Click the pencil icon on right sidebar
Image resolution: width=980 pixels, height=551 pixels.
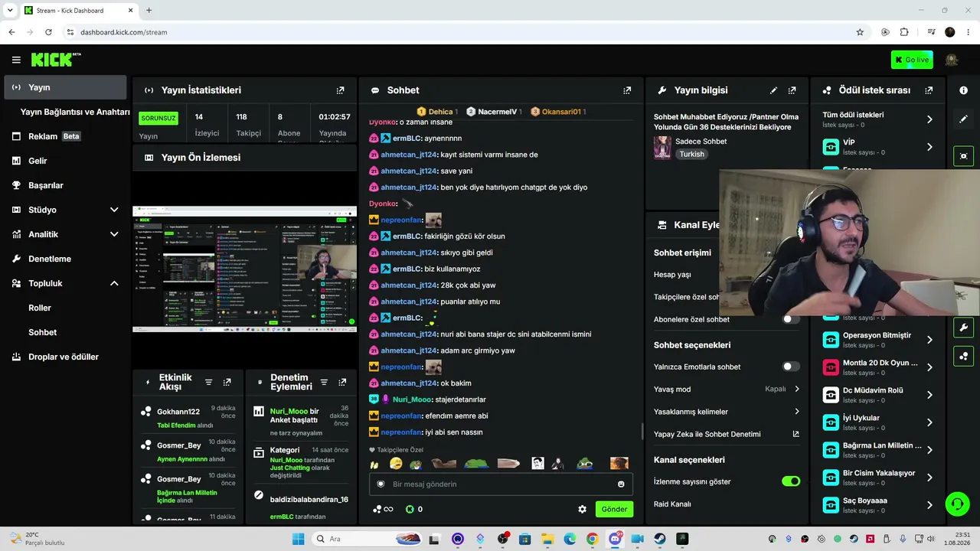pyautogui.click(x=963, y=119)
